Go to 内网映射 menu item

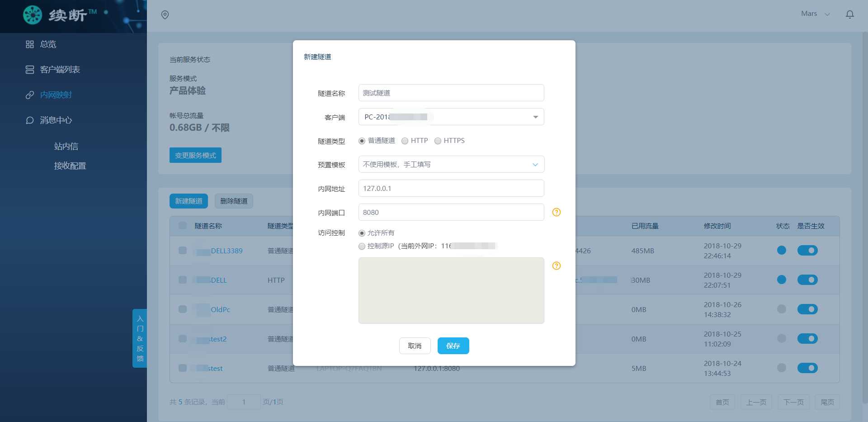click(56, 95)
